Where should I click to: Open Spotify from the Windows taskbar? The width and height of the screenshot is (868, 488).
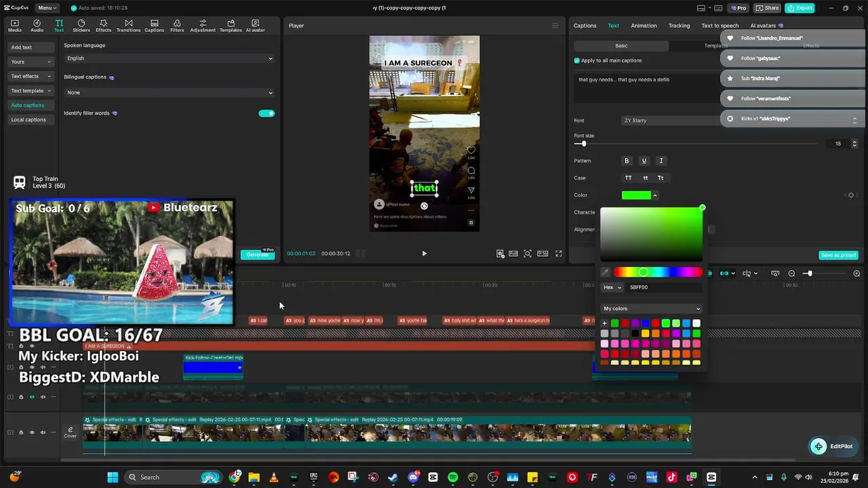coord(453,477)
